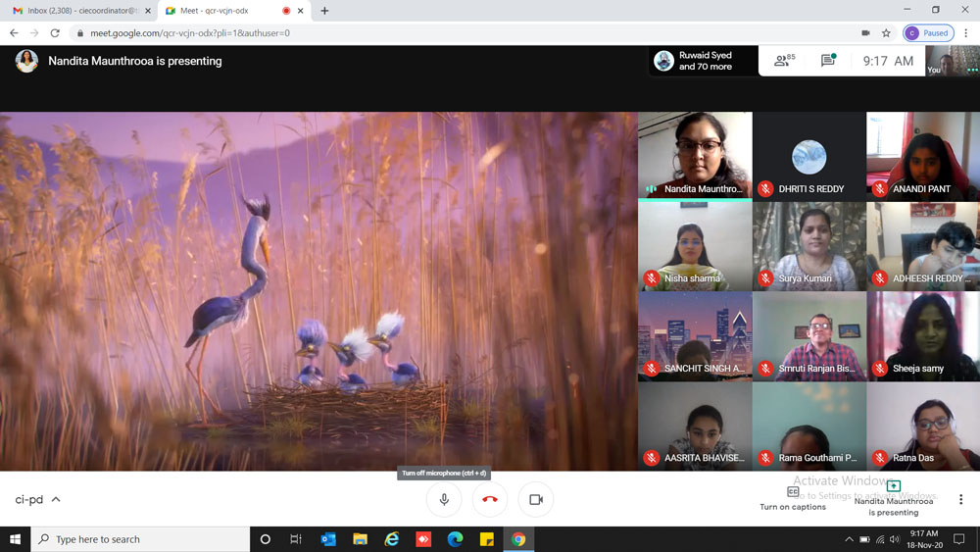The image size is (980, 552).
Task: Show hidden system tray icons
Action: (849, 539)
